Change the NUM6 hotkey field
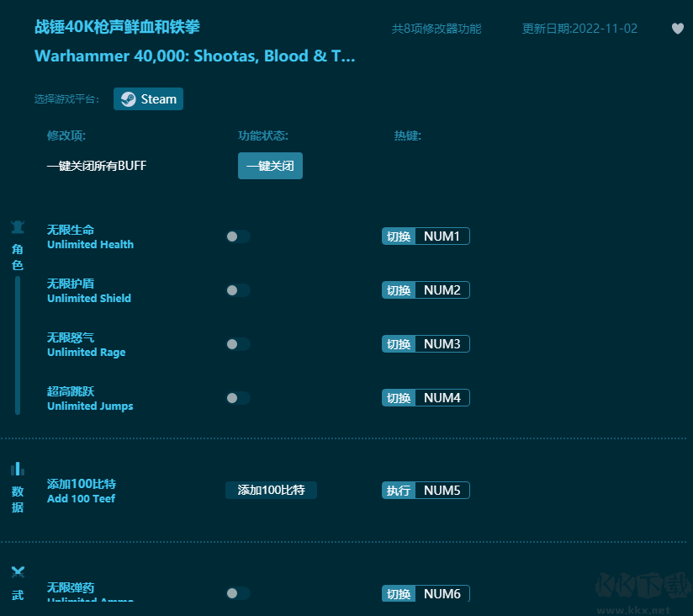 pyautogui.click(x=442, y=593)
